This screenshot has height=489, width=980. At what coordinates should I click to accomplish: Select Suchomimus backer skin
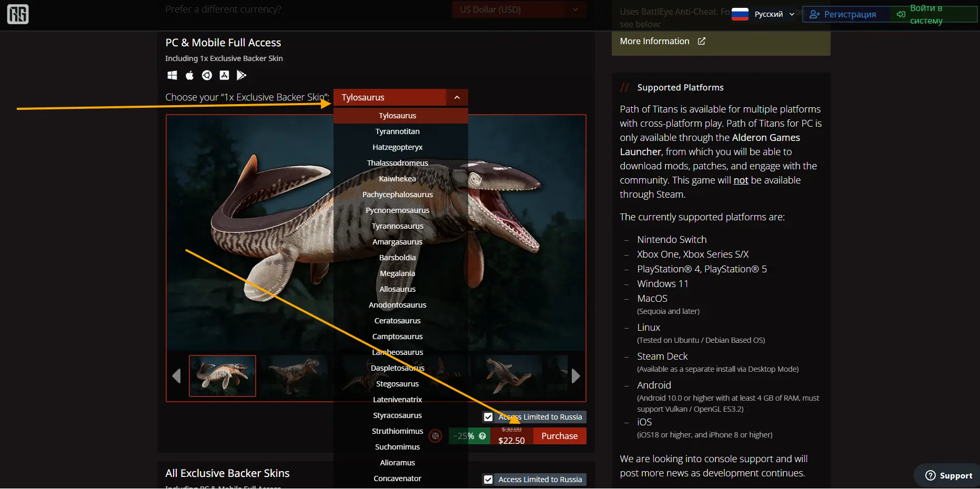[401, 447]
